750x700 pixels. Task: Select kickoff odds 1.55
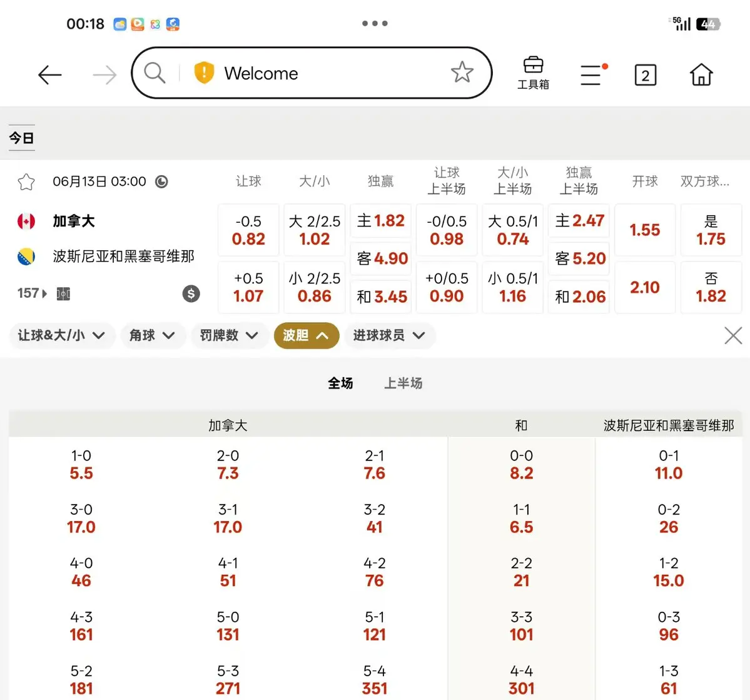point(645,230)
